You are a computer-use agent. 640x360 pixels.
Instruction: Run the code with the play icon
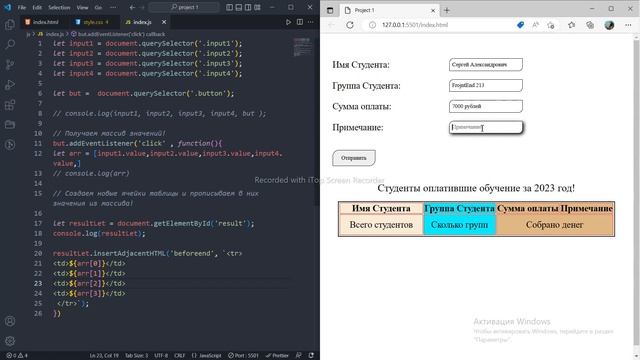pyautogui.click(x=288, y=22)
